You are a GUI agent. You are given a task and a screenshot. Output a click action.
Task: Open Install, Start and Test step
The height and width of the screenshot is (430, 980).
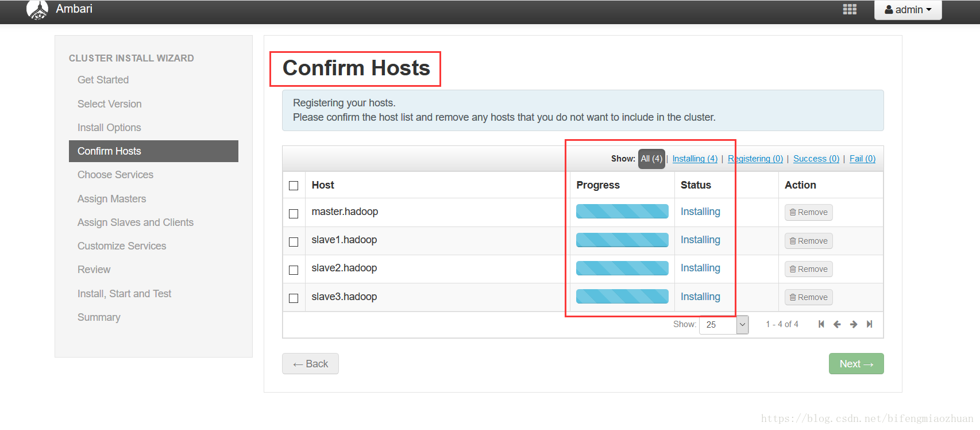[x=124, y=294]
